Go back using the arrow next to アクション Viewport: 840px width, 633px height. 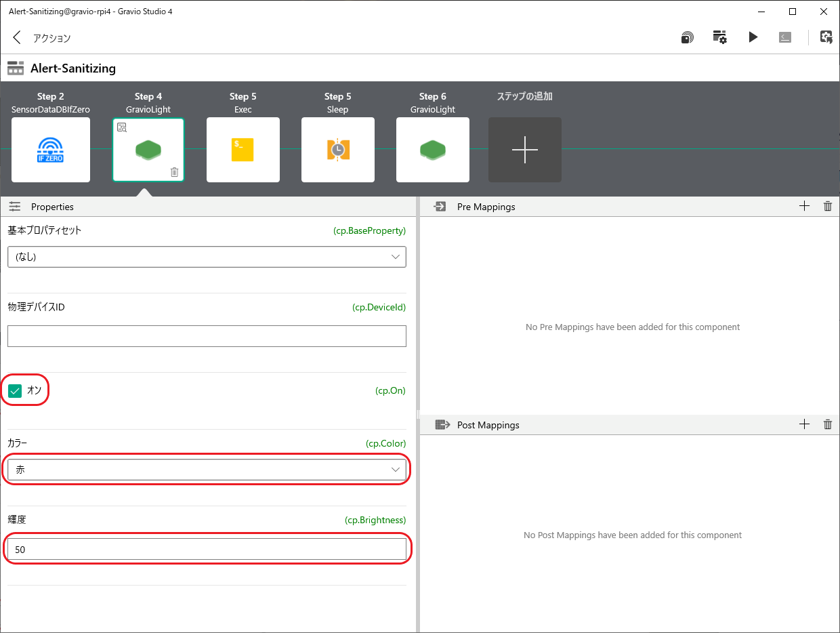click(x=17, y=38)
